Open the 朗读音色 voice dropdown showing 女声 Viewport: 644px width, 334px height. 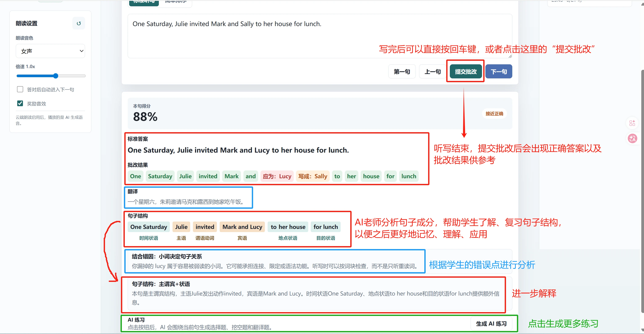(x=50, y=51)
